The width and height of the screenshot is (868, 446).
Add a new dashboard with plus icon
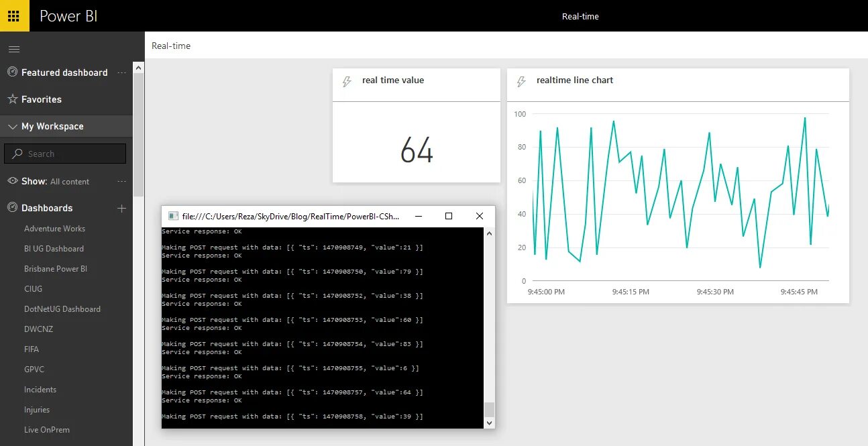pos(121,209)
